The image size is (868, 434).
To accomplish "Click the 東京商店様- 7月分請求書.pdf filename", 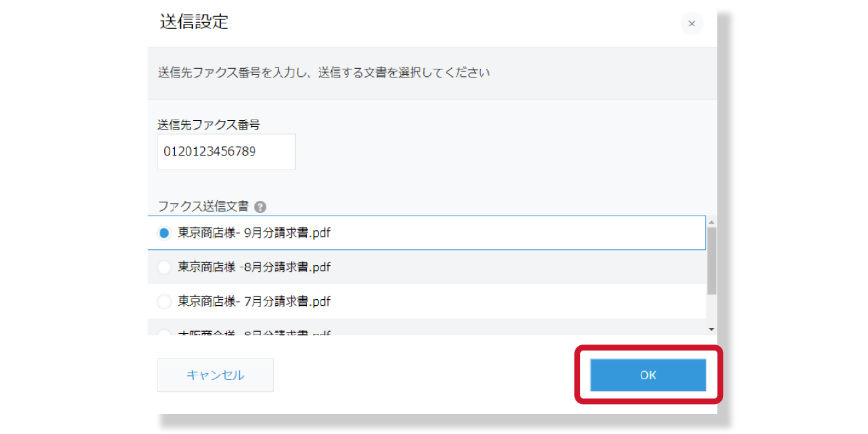I will pyautogui.click(x=252, y=301).
